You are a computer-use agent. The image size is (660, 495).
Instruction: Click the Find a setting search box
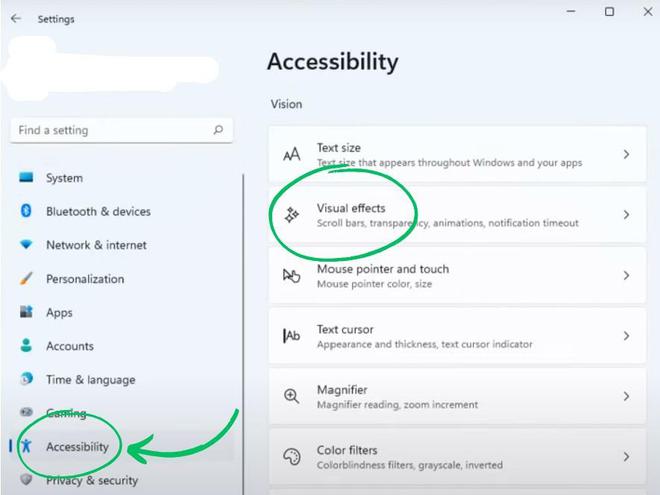coord(110,130)
